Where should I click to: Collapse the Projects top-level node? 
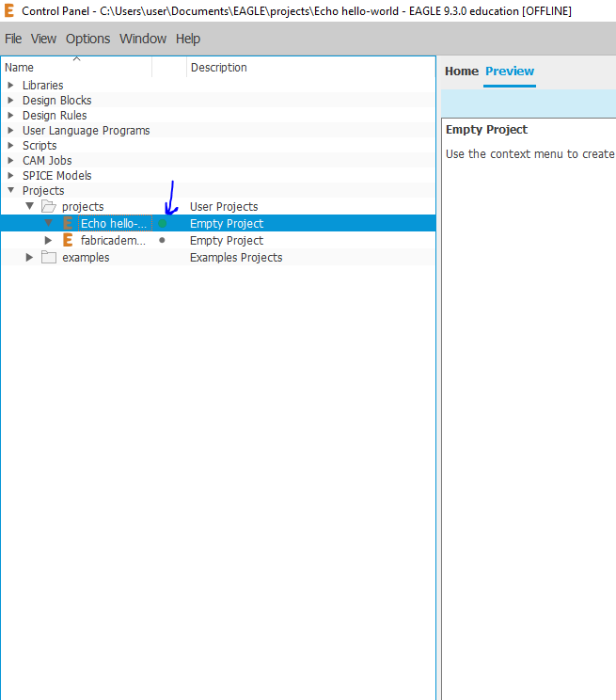pyautogui.click(x=10, y=190)
